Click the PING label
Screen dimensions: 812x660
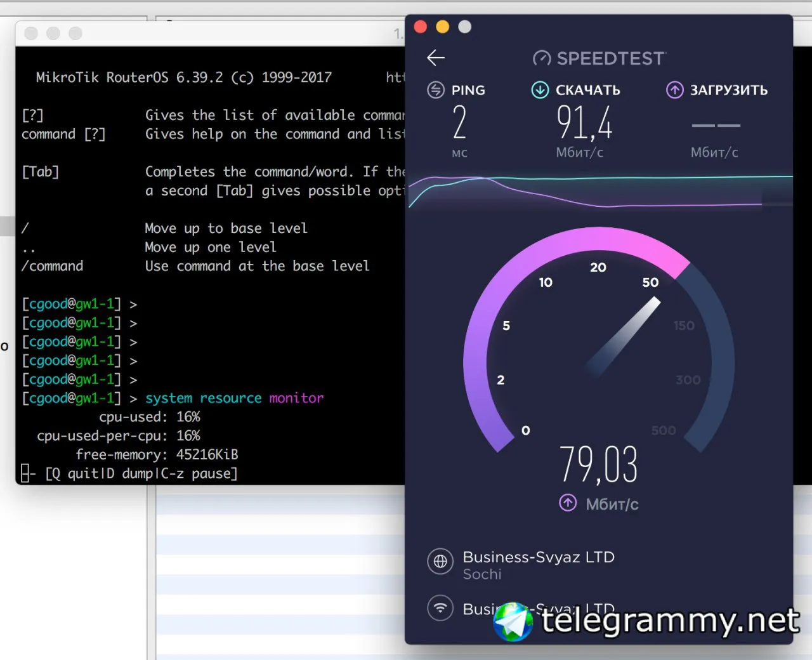(x=468, y=90)
